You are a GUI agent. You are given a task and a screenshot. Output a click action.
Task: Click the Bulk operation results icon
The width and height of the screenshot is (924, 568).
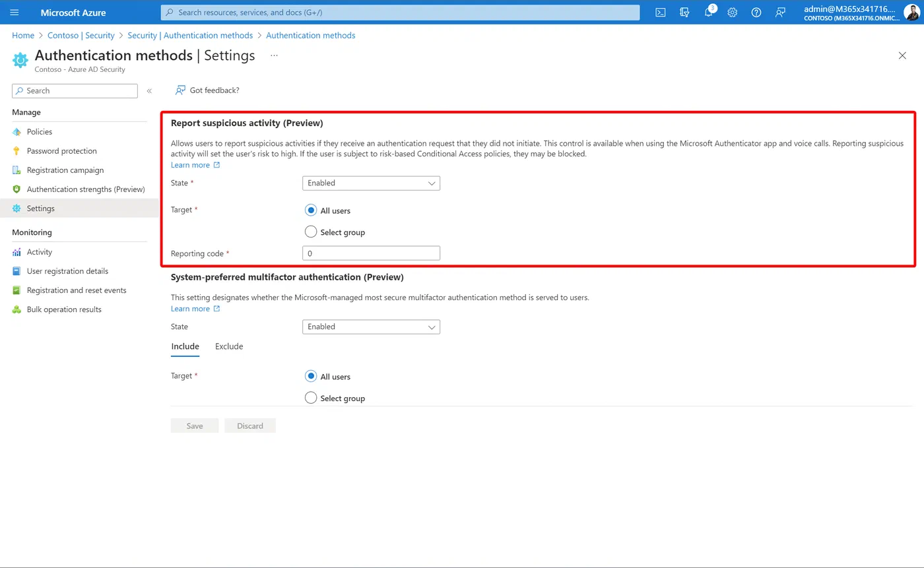[17, 309]
